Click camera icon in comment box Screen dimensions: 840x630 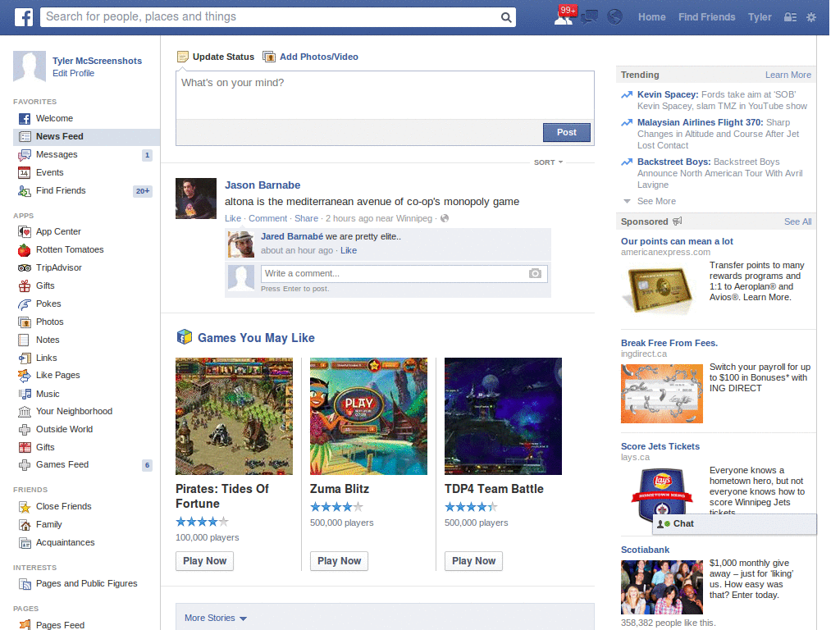(x=535, y=274)
